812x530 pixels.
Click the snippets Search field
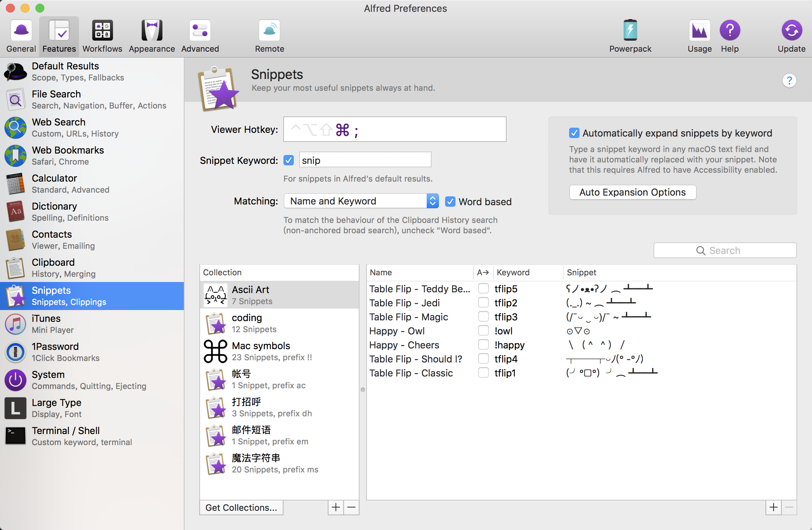point(725,250)
